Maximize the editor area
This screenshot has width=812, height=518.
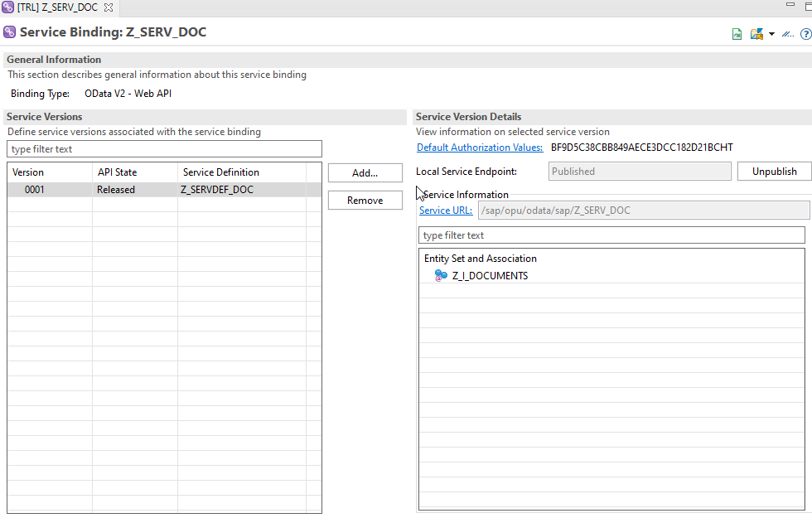coord(806,5)
